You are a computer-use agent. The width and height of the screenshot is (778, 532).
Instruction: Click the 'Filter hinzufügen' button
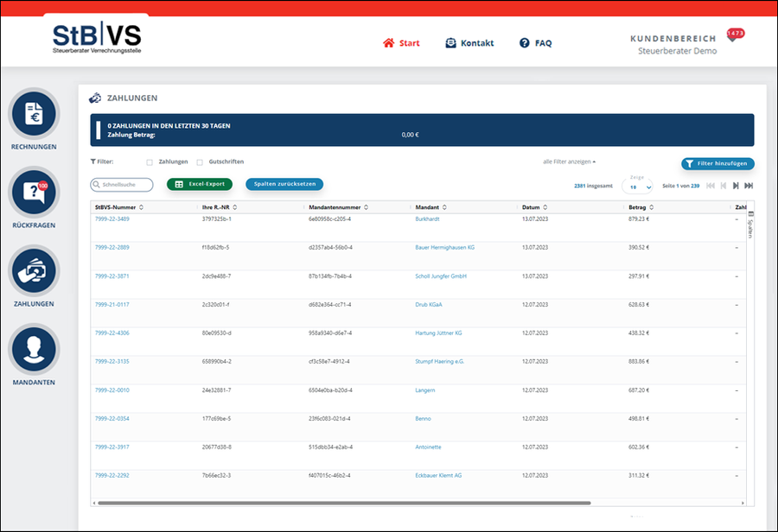(x=717, y=163)
